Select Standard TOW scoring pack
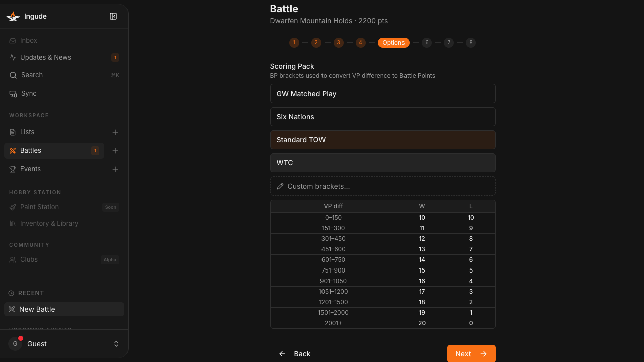 tap(383, 140)
